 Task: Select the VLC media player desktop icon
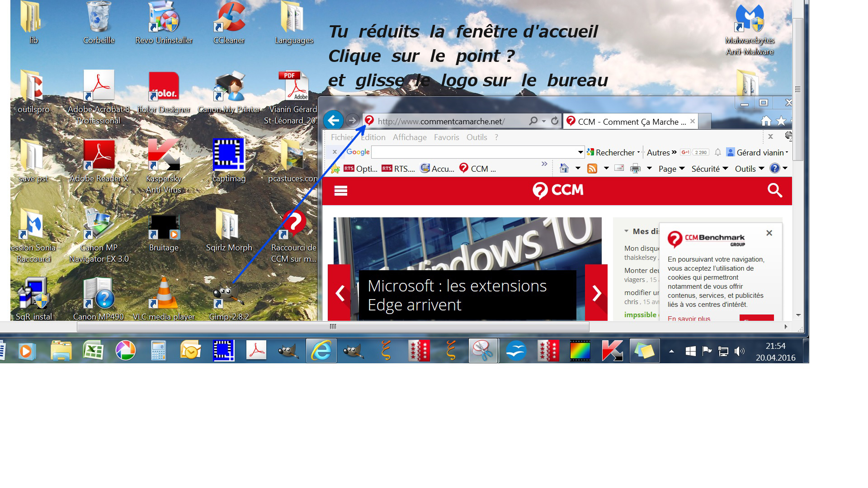(164, 298)
